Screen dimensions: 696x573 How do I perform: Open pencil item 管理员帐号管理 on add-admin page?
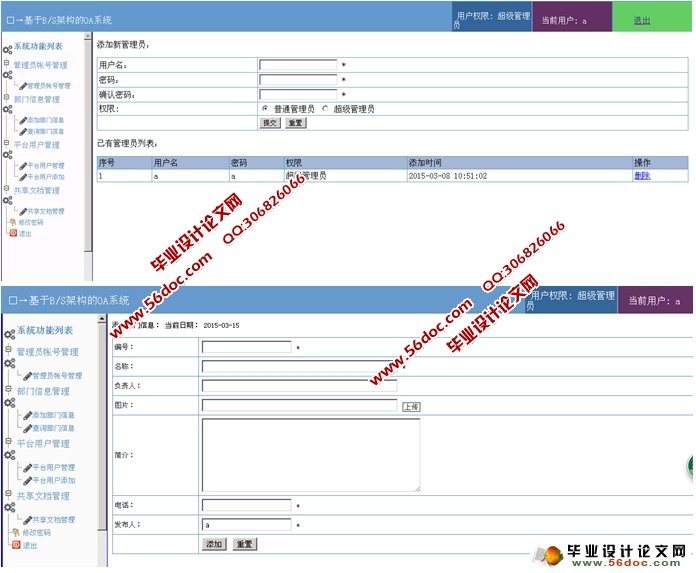coord(45,85)
